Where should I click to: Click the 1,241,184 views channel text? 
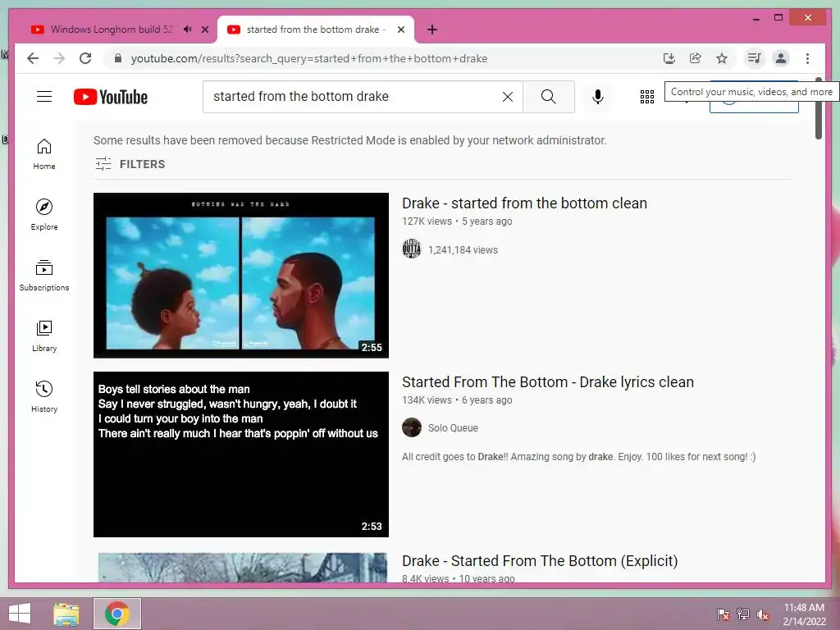pyautogui.click(x=463, y=250)
